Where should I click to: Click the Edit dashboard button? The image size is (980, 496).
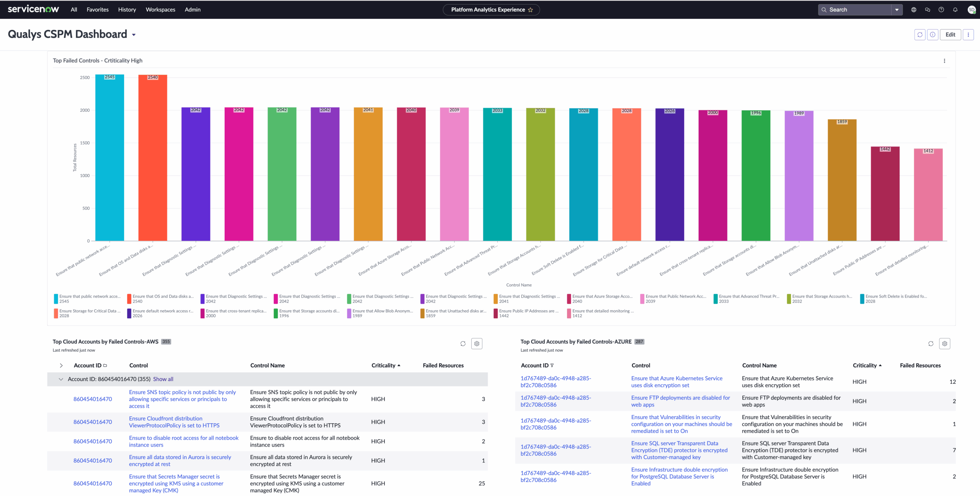click(x=950, y=34)
